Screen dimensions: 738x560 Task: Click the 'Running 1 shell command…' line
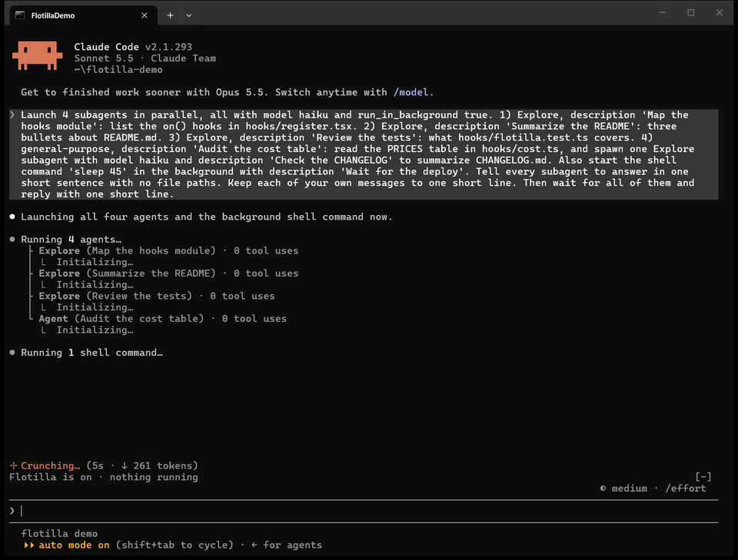(91, 353)
